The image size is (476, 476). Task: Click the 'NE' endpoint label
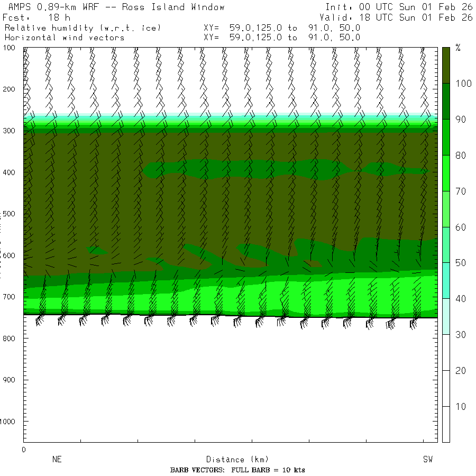click(57, 459)
